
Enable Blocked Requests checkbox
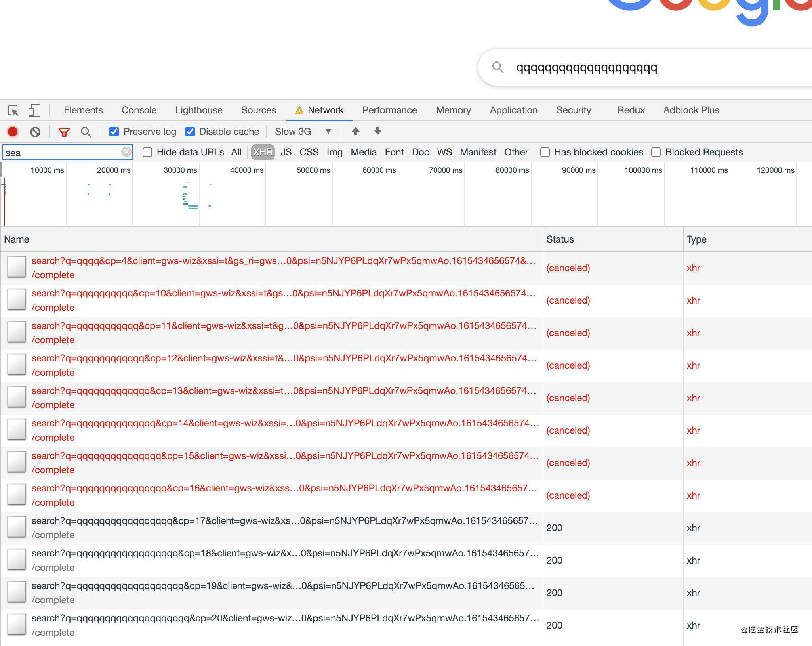click(x=656, y=152)
